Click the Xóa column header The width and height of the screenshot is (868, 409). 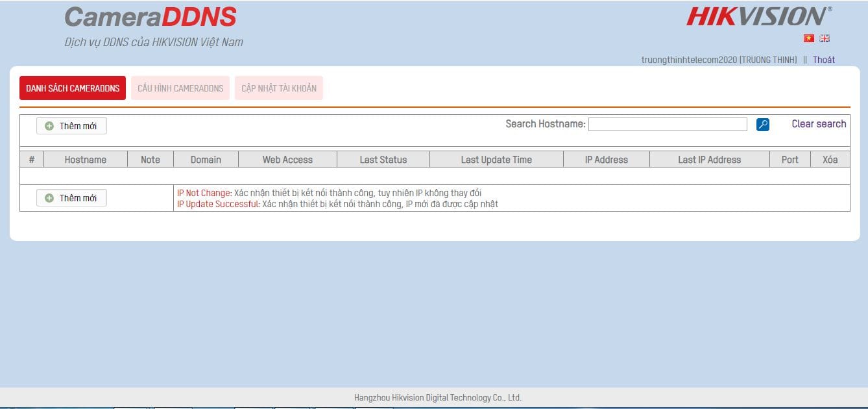830,160
